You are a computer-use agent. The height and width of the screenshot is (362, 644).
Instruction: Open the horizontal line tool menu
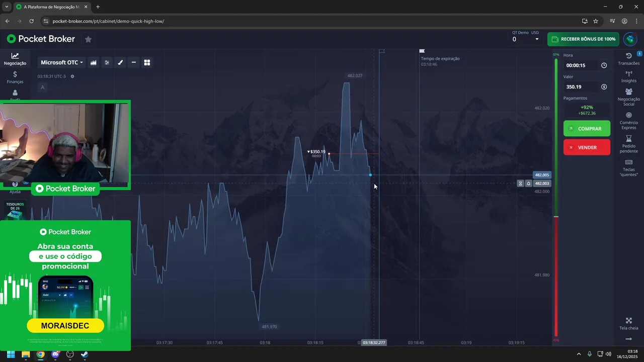pos(133,62)
